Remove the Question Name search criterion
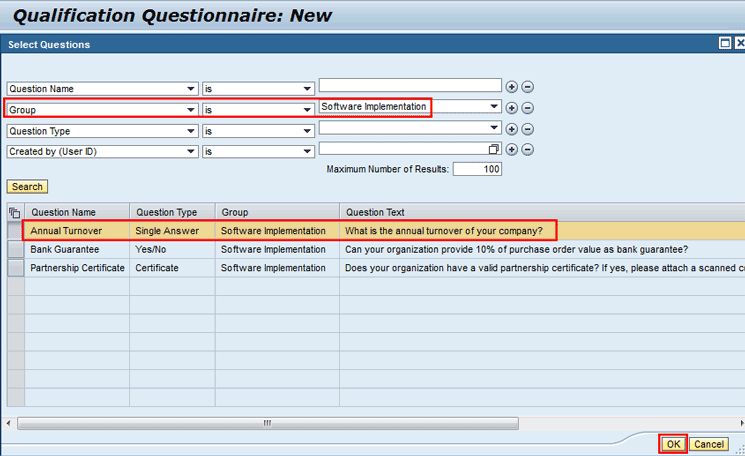This screenshot has height=456, width=745. [x=528, y=87]
